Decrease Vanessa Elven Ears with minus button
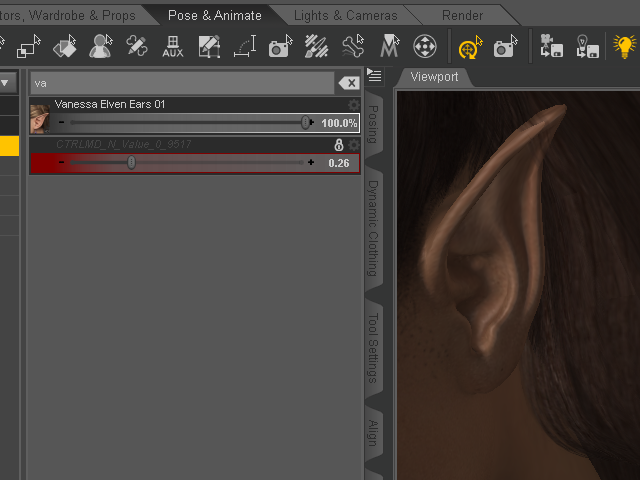The image size is (640, 480). tap(61, 122)
